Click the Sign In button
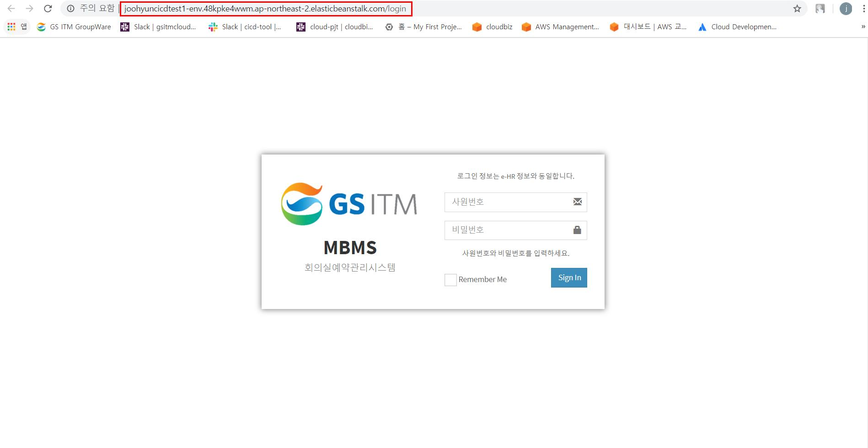 click(569, 277)
